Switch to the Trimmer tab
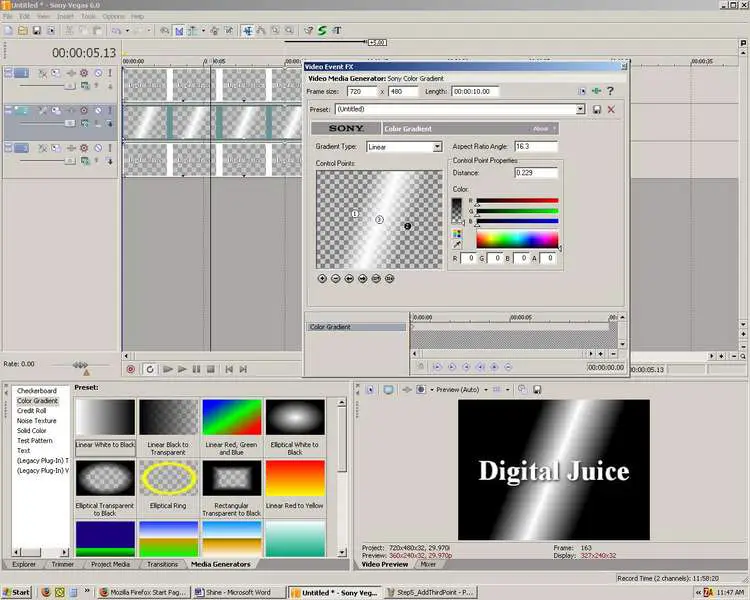Screen dimensions: 750x600 (63, 565)
